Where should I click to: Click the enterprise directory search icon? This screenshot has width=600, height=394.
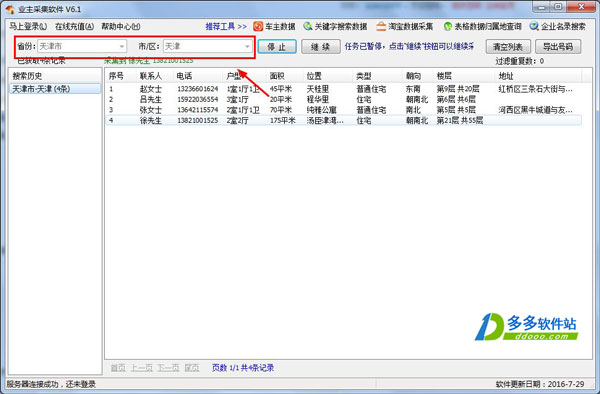click(534, 26)
